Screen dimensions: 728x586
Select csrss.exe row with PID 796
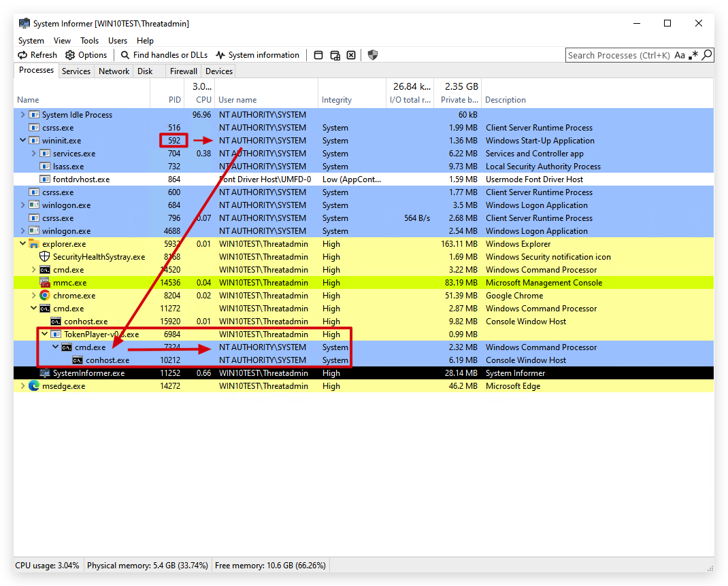click(363, 218)
